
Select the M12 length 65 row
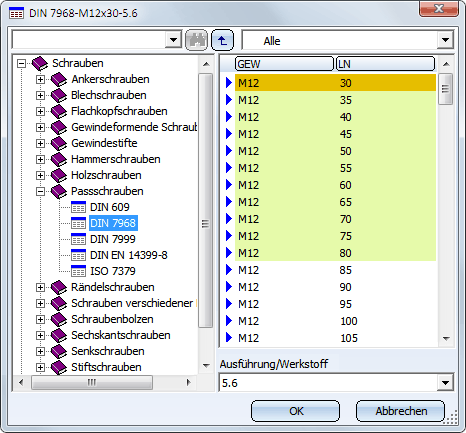(x=335, y=202)
